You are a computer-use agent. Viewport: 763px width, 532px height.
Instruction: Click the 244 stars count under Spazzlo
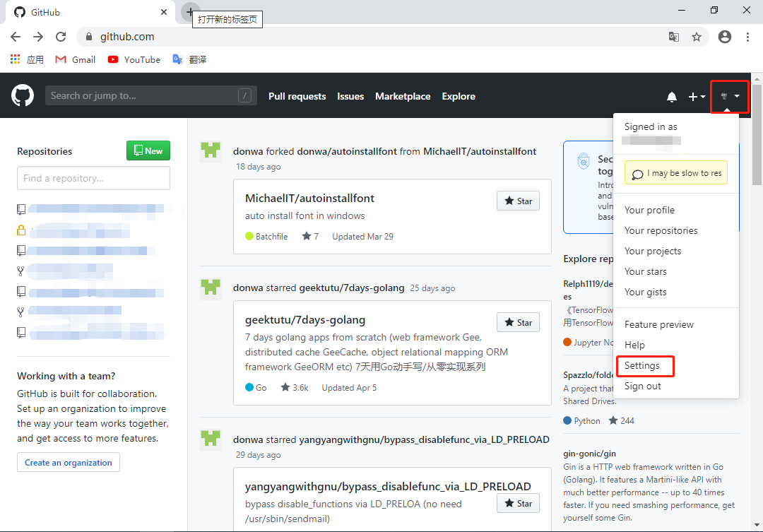[622, 420]
